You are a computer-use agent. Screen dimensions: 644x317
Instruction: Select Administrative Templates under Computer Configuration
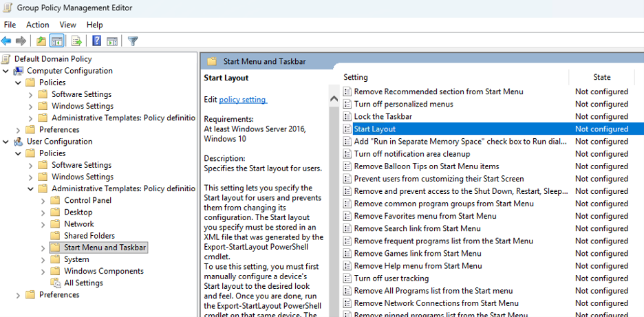pos(123,118)
